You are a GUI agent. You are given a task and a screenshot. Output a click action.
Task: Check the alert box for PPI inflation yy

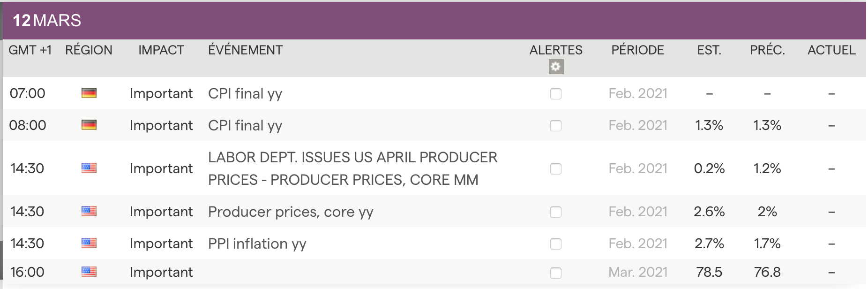coord(556,244)
